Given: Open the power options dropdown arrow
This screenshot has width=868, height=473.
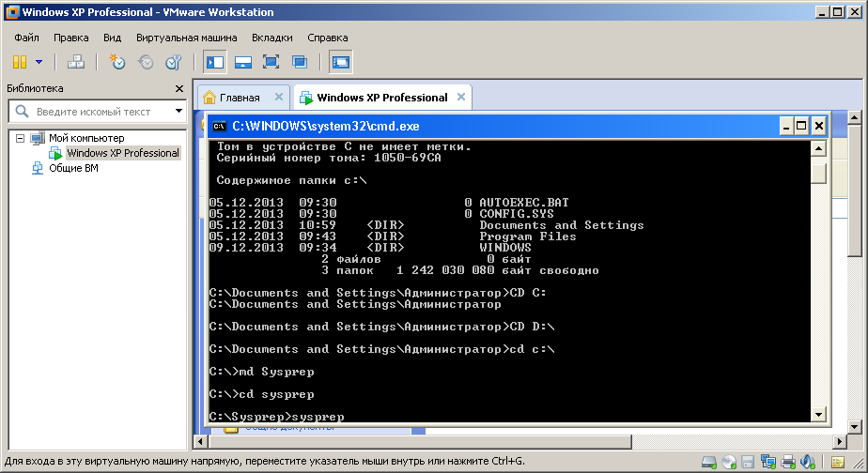Looking at the screenshot, I should (x=39, y=62).
